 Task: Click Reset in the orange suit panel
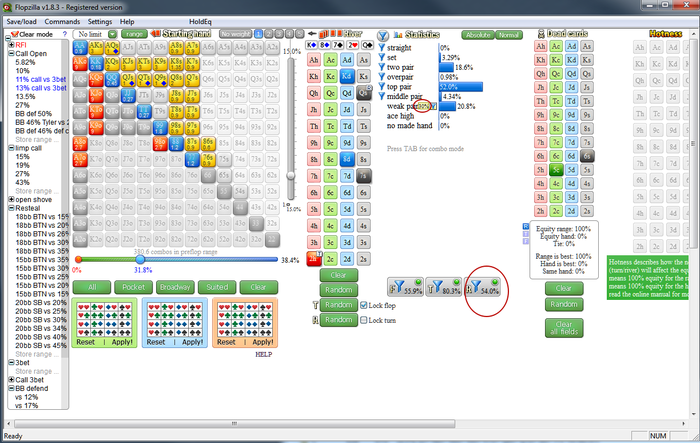pos(226,342)
